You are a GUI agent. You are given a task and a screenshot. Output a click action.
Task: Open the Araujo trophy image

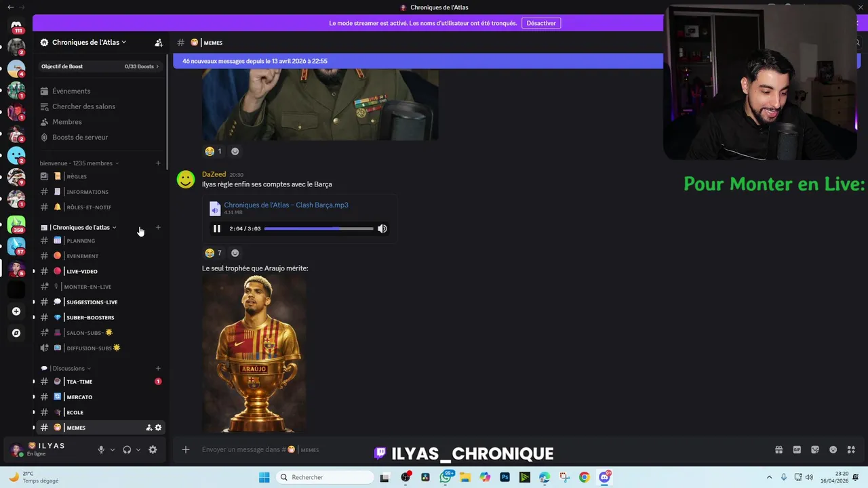click(254, 353)
